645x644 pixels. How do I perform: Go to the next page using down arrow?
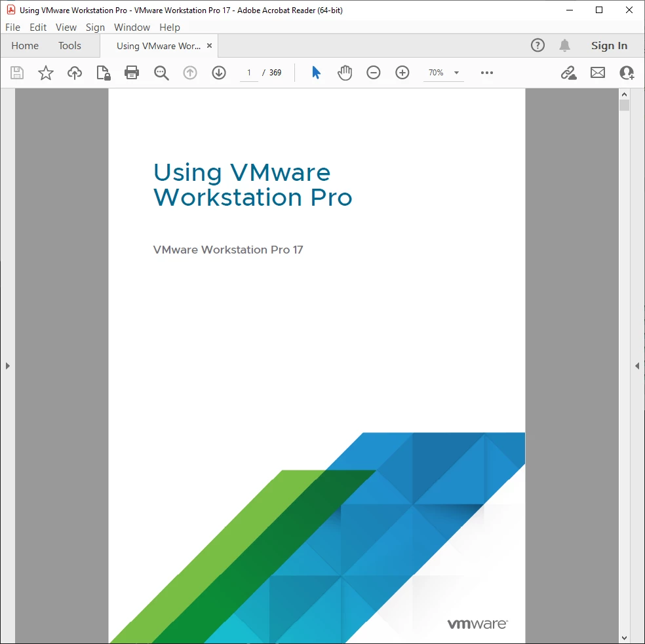coord(219,73)
